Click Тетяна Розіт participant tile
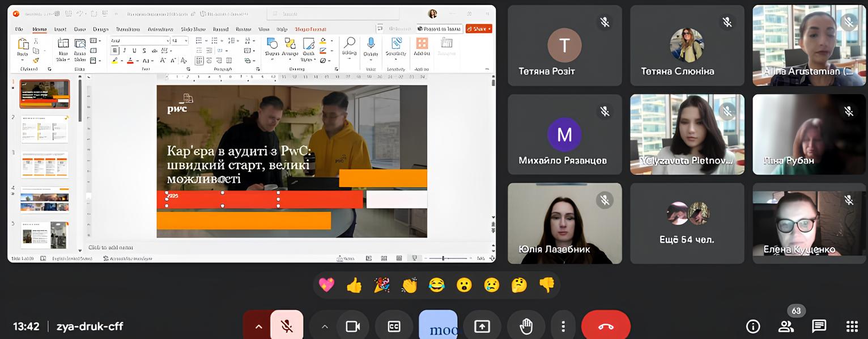Viewport: 868px width, 339px height. pos(564,45)
